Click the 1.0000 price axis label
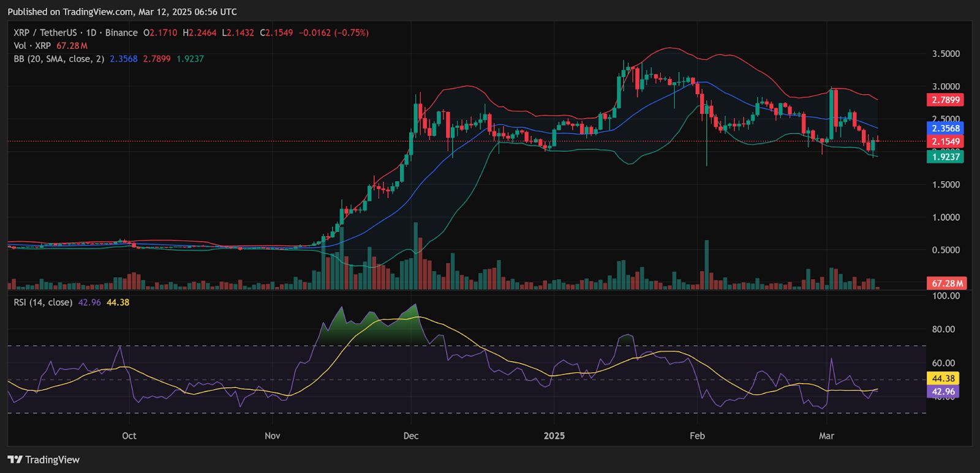 pyautogui.click(x=946, y=217)
